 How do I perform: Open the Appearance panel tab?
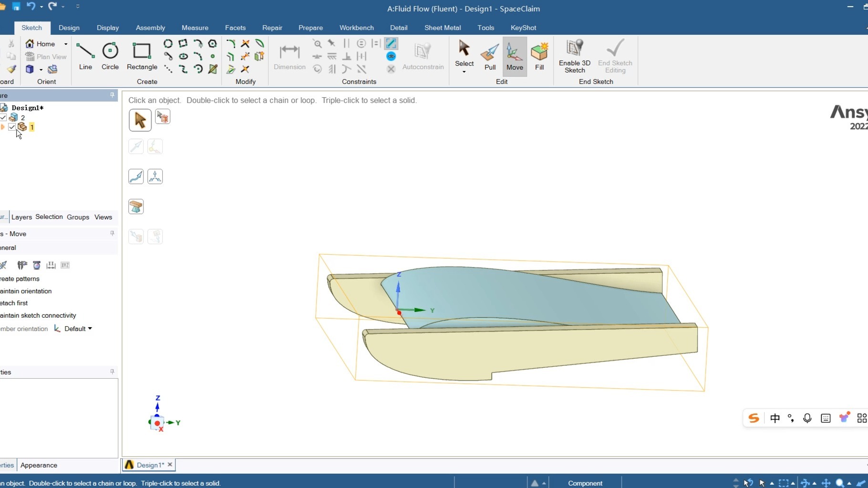39,465
